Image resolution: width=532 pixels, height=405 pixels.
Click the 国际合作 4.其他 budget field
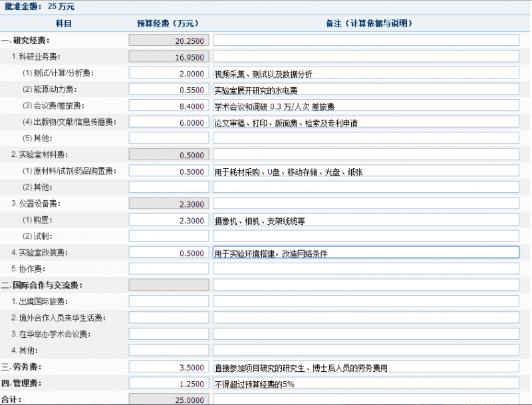point(169,350)
